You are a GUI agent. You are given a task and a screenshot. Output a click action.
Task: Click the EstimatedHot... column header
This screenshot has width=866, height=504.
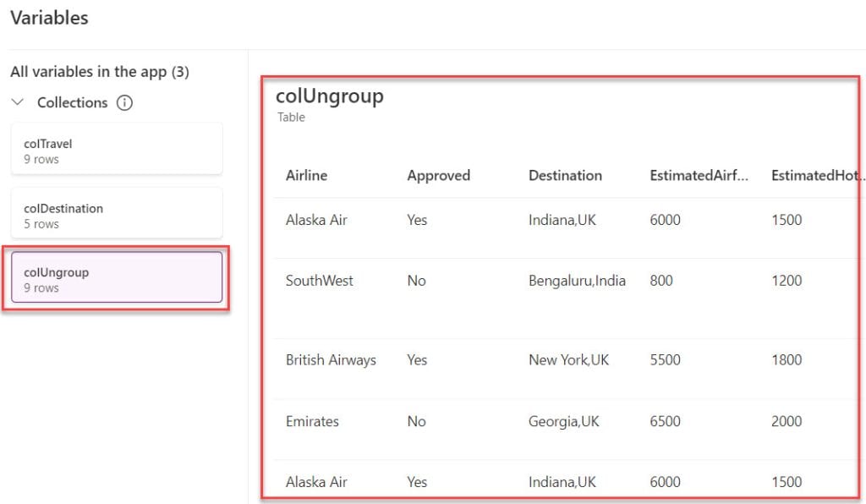tap(818, 176)
